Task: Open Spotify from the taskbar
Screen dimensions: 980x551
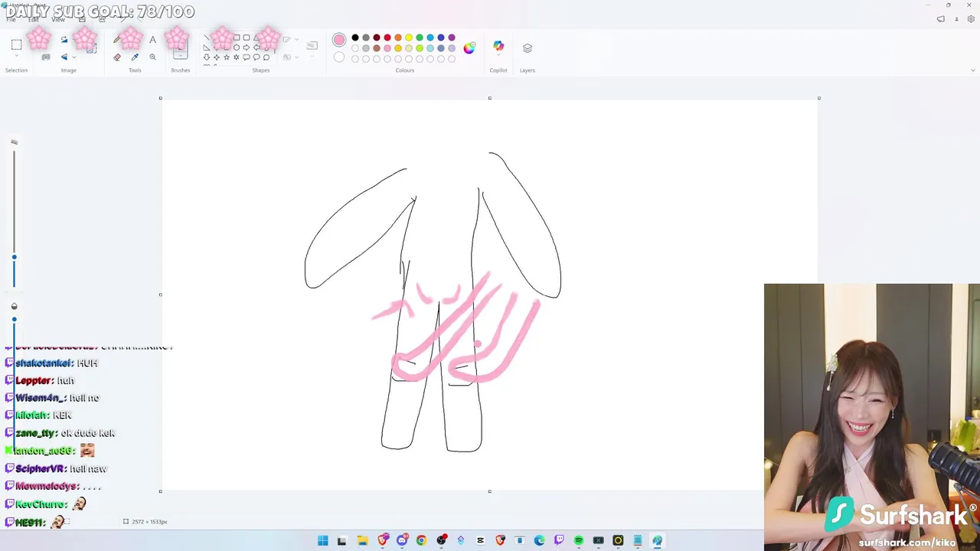Action: 579,540
